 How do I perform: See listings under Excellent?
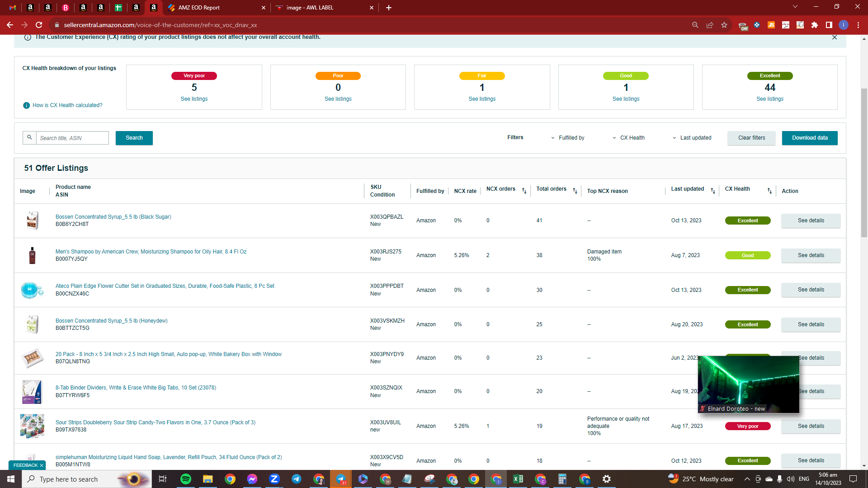pos(770,99)
